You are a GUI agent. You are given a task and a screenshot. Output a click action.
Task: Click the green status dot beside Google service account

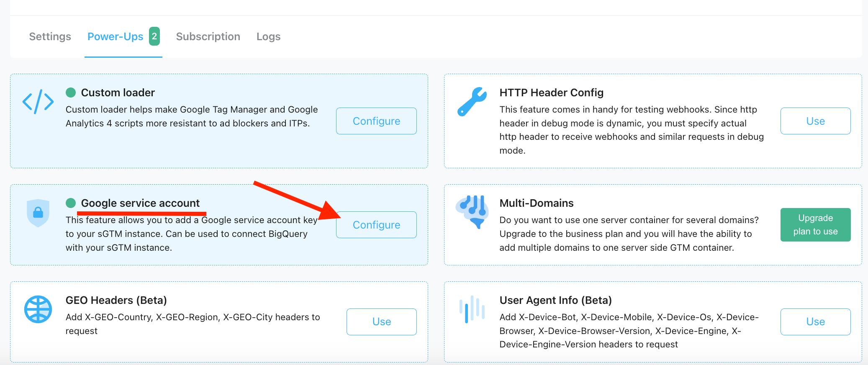[71, 203]
